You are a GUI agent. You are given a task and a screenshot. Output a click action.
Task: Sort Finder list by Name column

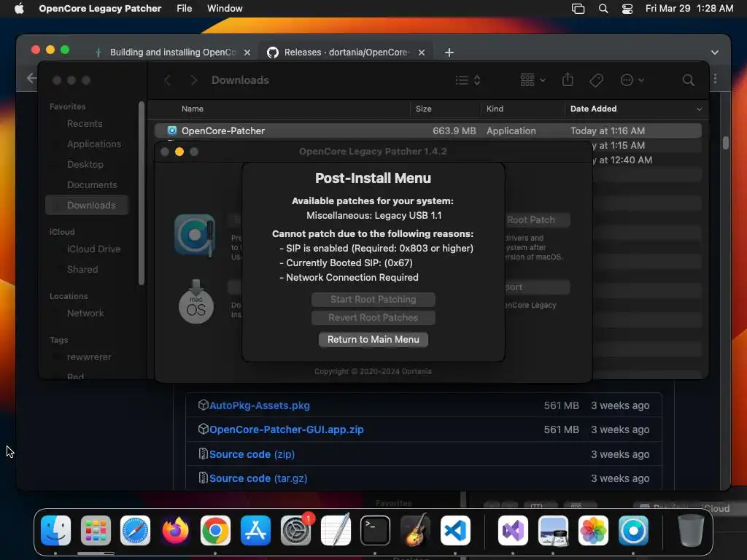pyautogui.click(x=193, y=109)
